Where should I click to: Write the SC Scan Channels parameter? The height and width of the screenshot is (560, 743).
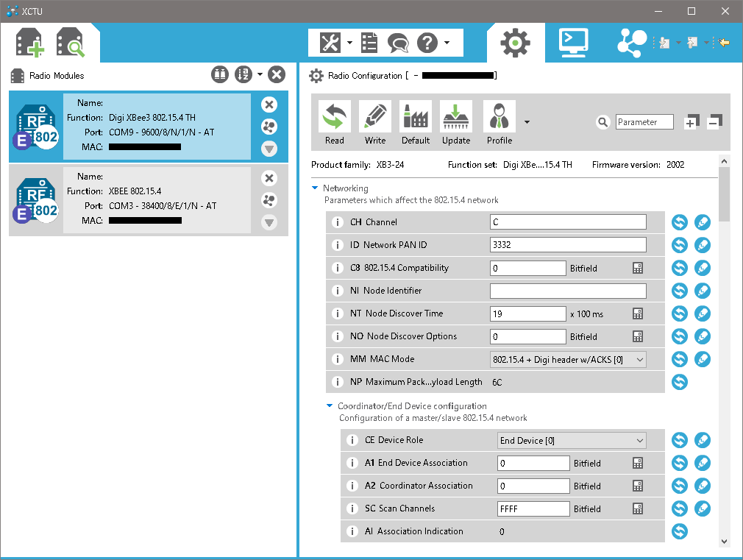[703, 508]
